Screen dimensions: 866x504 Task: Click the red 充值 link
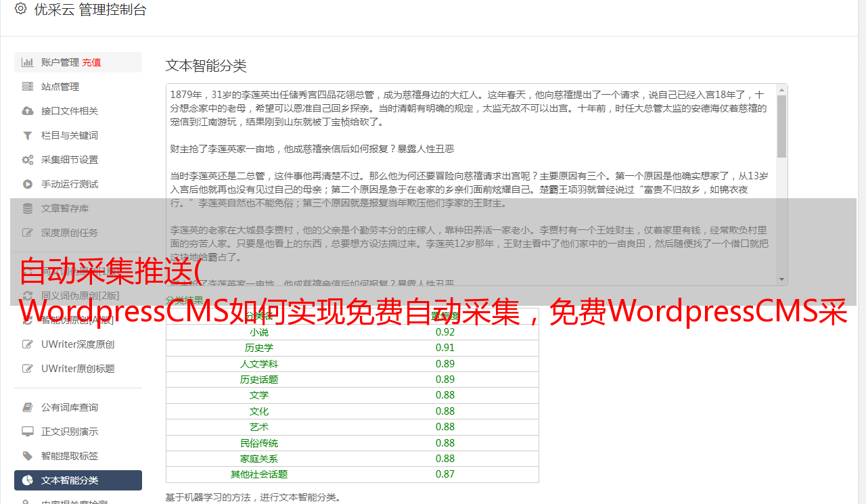pyautogui.click(x=92, y=62)
